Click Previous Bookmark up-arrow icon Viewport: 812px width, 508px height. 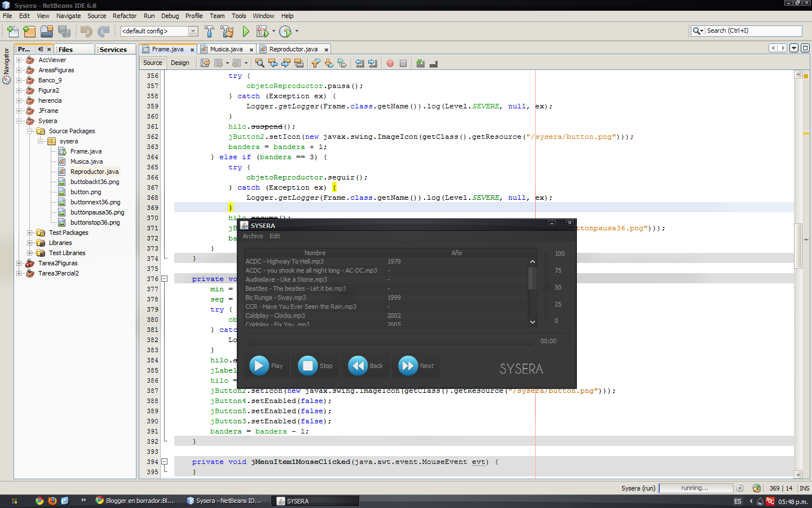pyautogui.click(x=316, y=63)
